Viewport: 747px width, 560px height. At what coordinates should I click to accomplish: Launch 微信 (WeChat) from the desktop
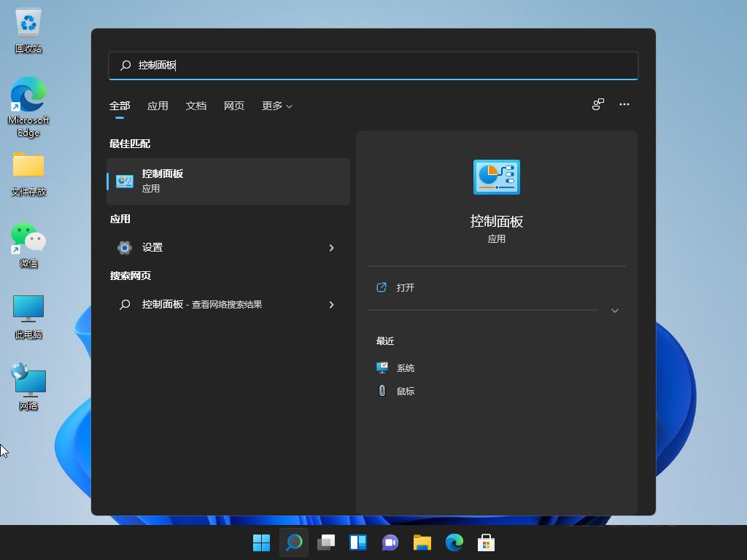point(28,241)
